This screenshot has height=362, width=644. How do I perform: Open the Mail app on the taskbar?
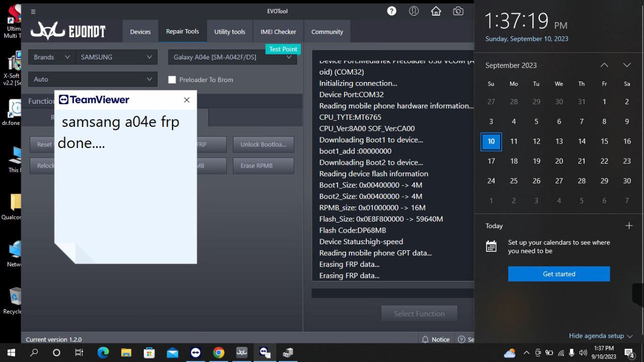[173, 352]
